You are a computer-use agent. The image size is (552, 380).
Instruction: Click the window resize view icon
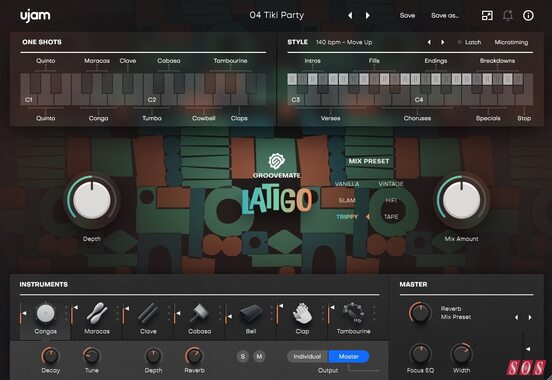pyautogui.click(x=487, y=15)
